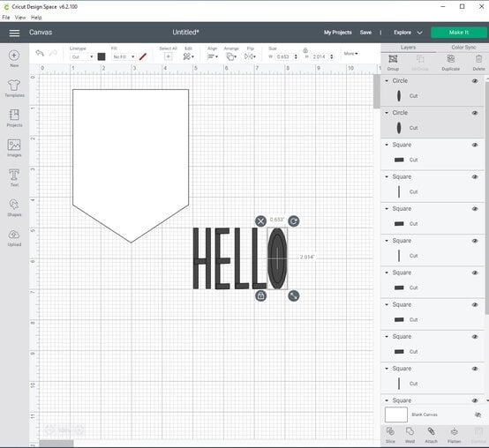Toggle visibility of the fifth Square layer

click(x=475, y=273)
